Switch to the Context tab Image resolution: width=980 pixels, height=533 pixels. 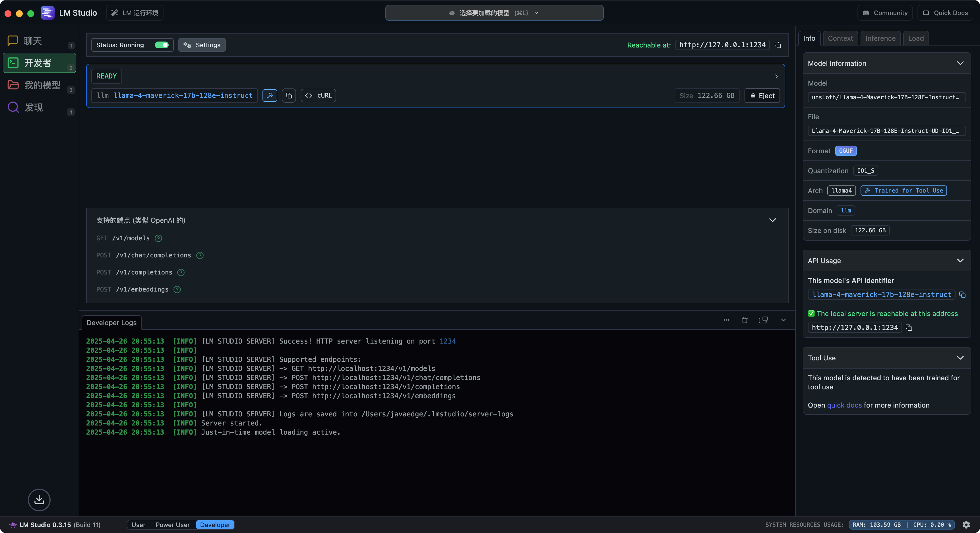pyautogui.click(x=840, y=38)
